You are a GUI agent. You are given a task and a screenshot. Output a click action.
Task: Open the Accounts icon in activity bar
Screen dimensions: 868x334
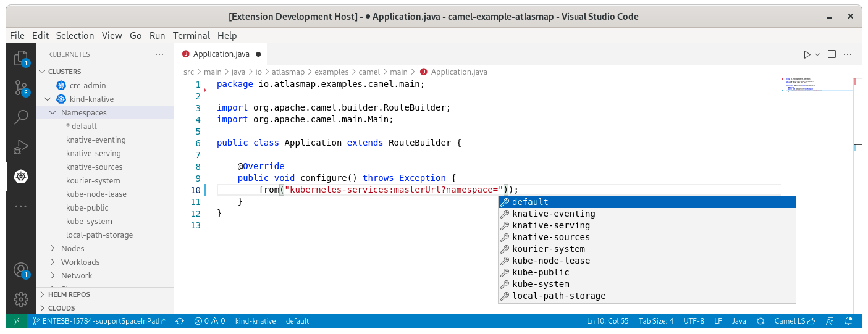(x=21, y=270)
